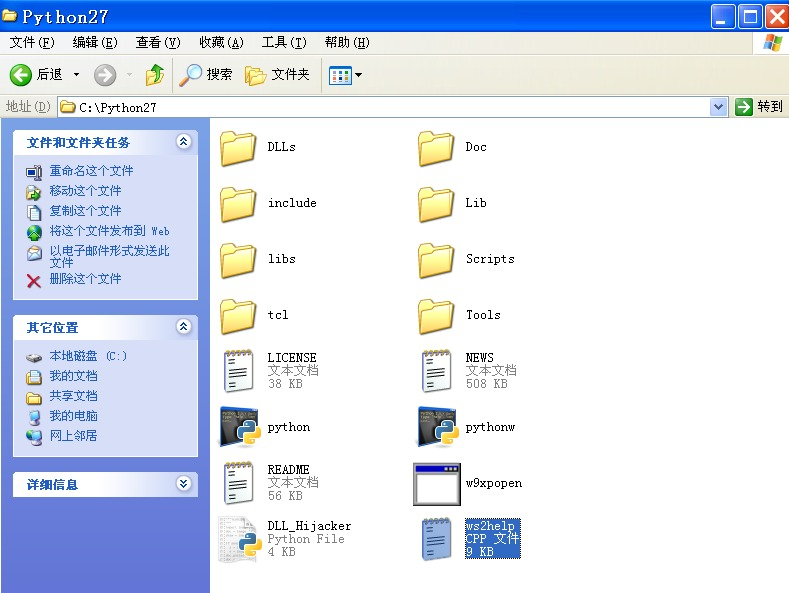Open the 查看(V) menu
Screen dimensions: 789x593
click(157, 42)
